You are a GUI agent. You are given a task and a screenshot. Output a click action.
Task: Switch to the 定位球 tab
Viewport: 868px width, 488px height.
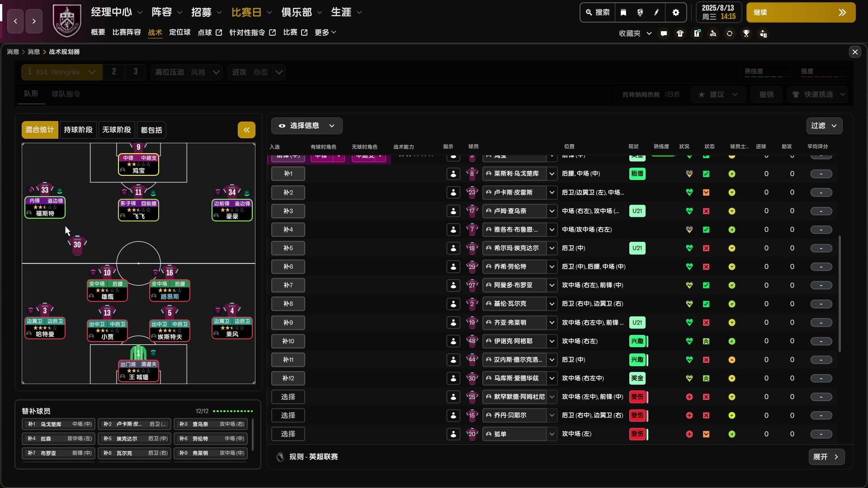[x=179, y=32]
